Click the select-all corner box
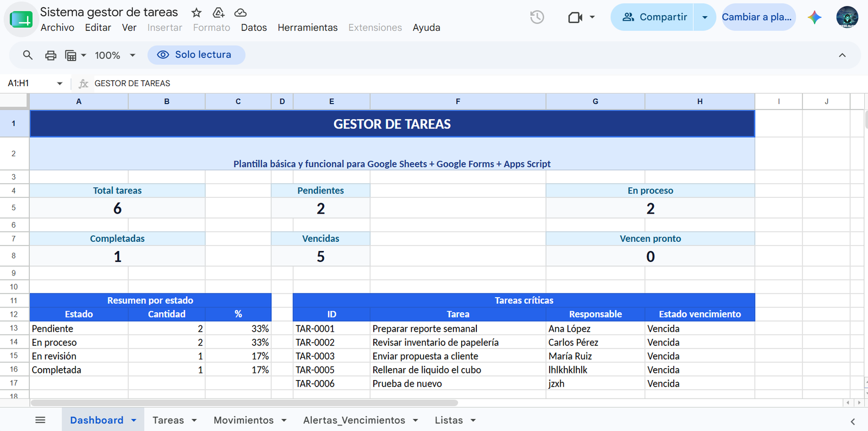This screenshot has width=868, height=431. [x=14, y=101]
